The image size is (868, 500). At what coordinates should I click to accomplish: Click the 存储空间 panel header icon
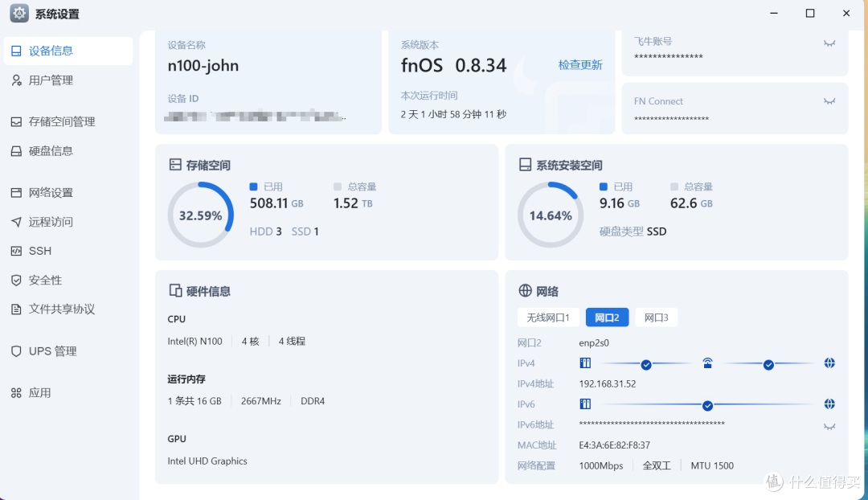click(175, 165)
